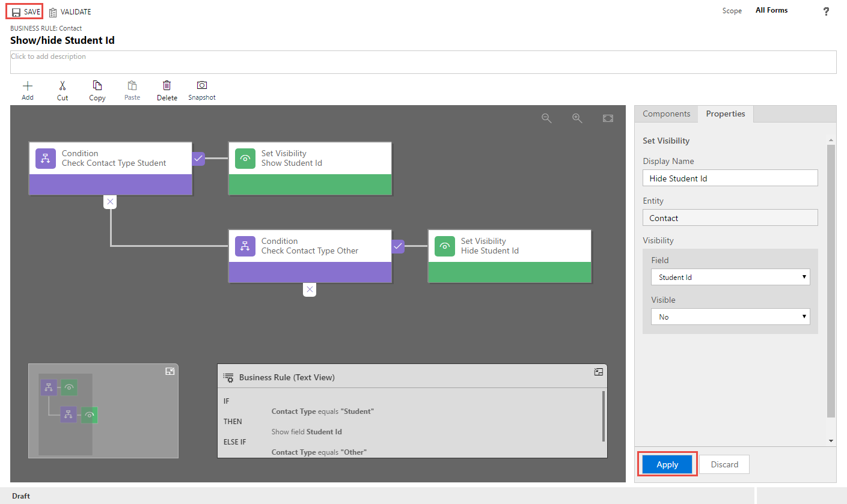Click the Delete trash icon
This screenshot has height=504, width=847.
[x=167, y=85]
